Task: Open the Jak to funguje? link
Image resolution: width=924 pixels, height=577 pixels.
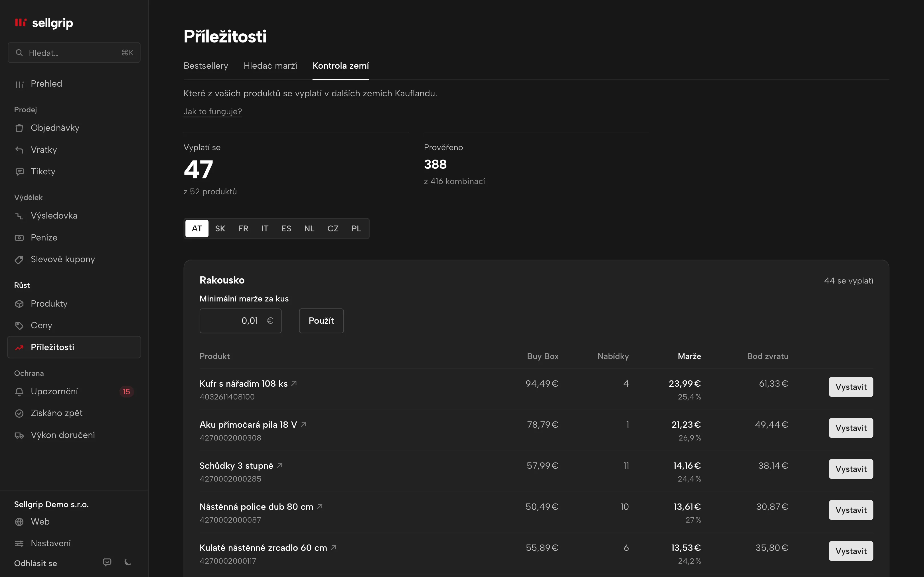Action: [213, 111]
